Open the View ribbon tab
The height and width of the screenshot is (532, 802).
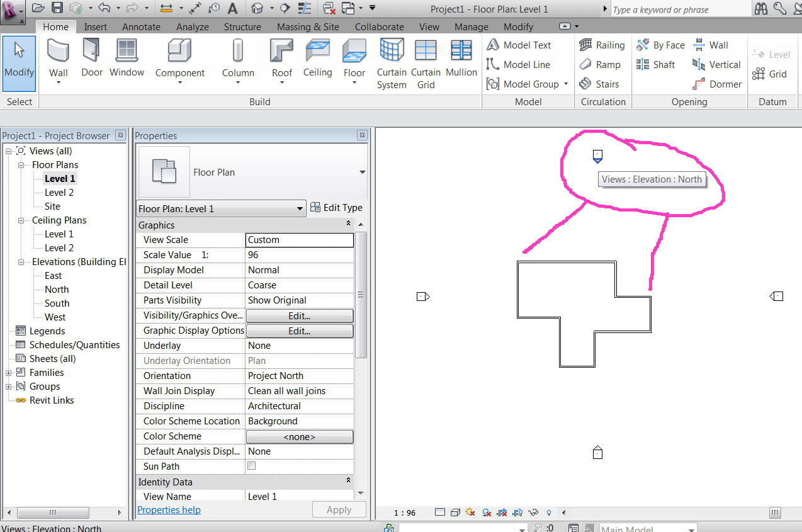click(x=429, y=26)
